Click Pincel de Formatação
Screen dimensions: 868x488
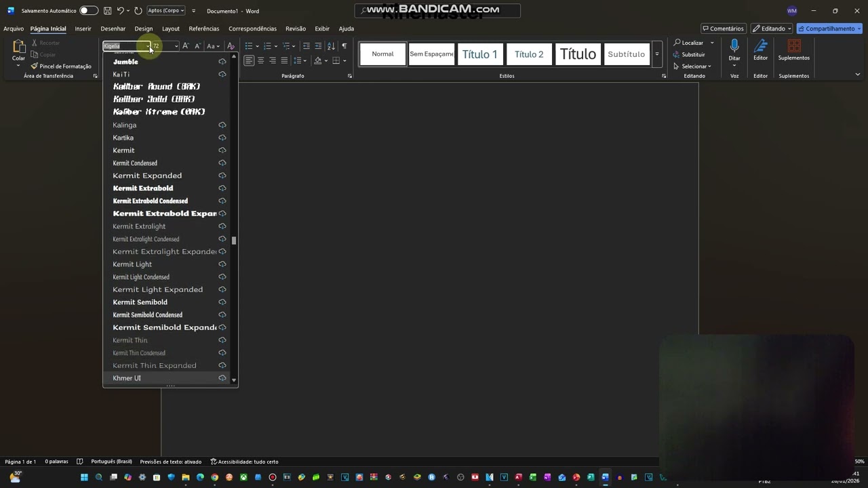(61, 66)
